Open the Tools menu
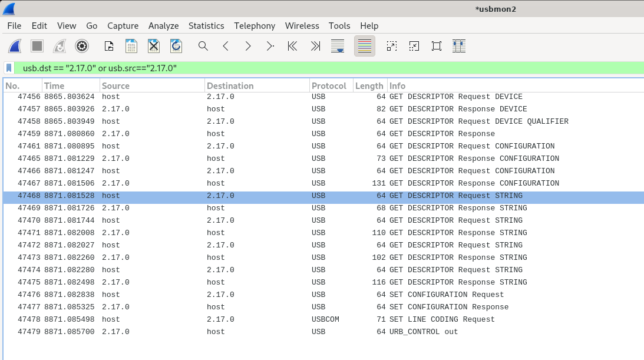The image size is (644, 360). point(339,26)
